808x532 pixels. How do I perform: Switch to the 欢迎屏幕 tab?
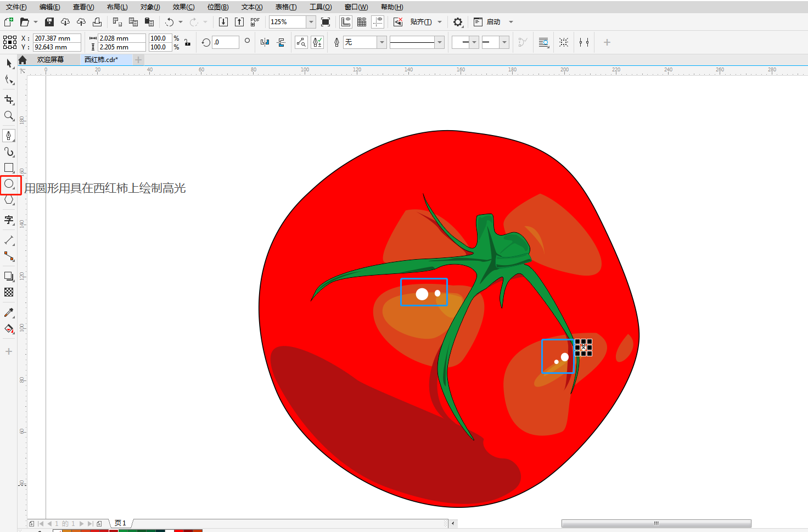(50, 59)
